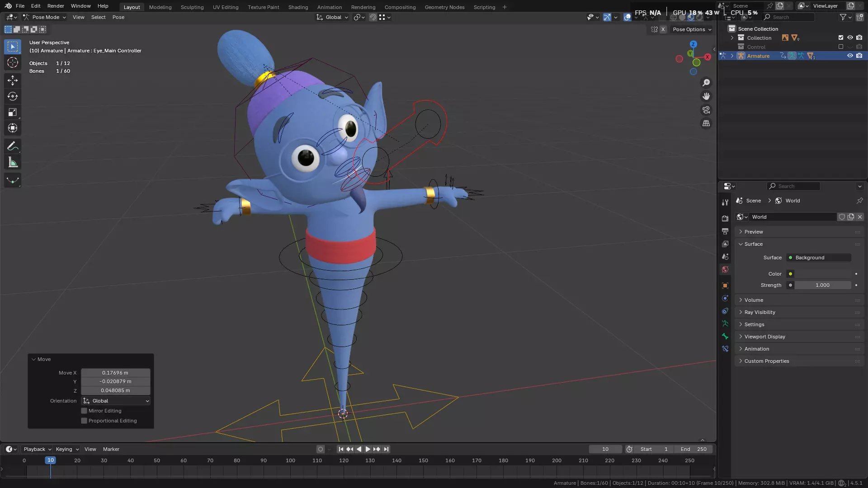Select the Annotate tool
Image resolution: width=868 pixels, height=488 pixels.
click(x=13, y=146)
